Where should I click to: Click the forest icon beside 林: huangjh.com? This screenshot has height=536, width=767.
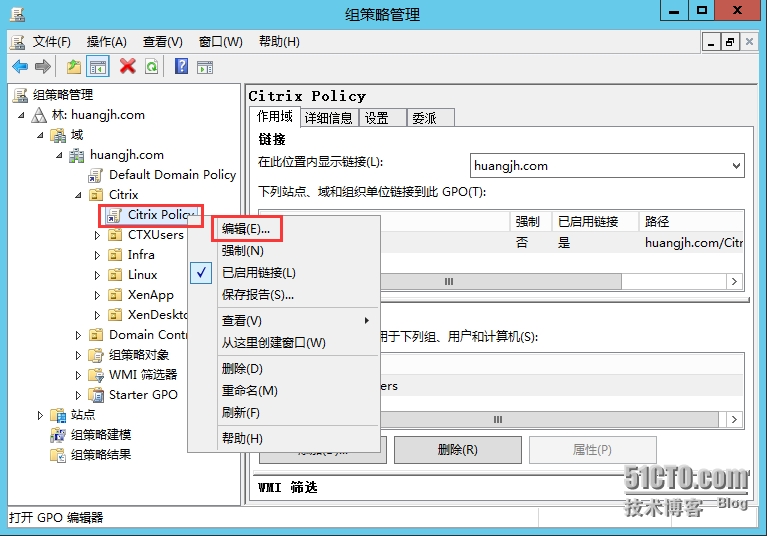click(39, 115)
